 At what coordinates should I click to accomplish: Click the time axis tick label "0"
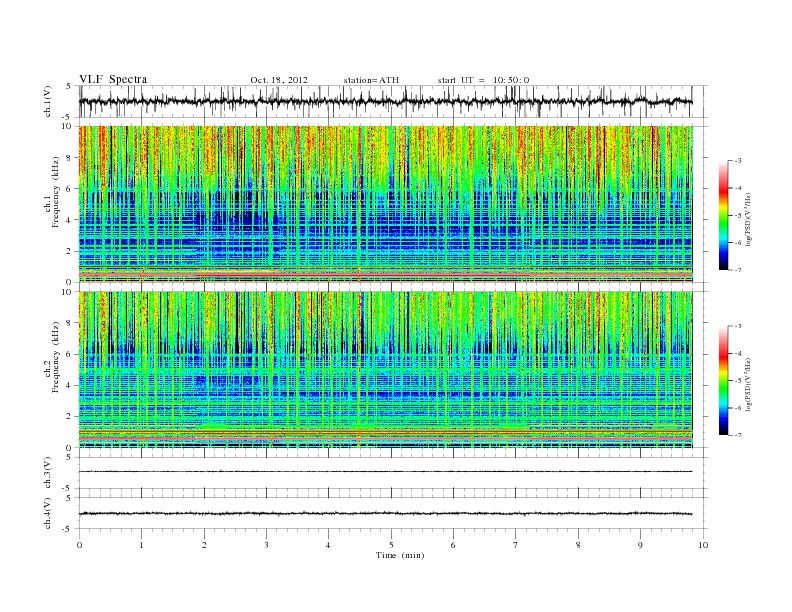pos(79,545)
